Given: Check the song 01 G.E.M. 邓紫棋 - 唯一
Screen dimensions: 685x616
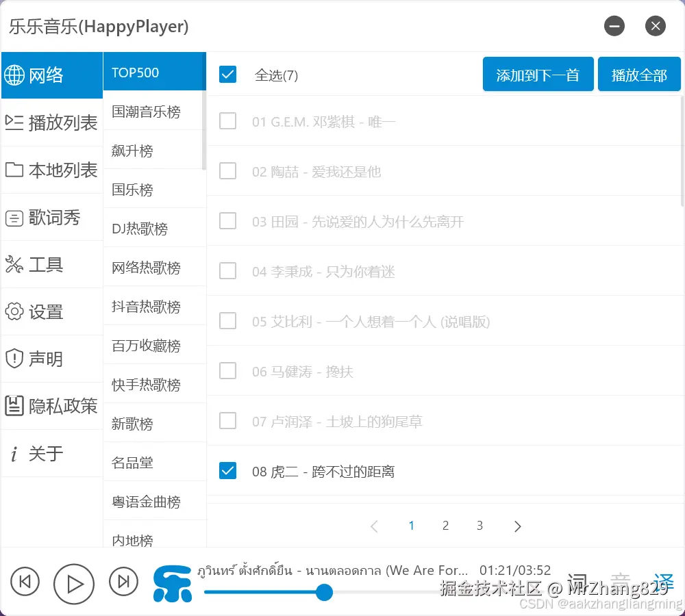Looking at the screenshot, I should pyautogui.click(x=227, y=121).
